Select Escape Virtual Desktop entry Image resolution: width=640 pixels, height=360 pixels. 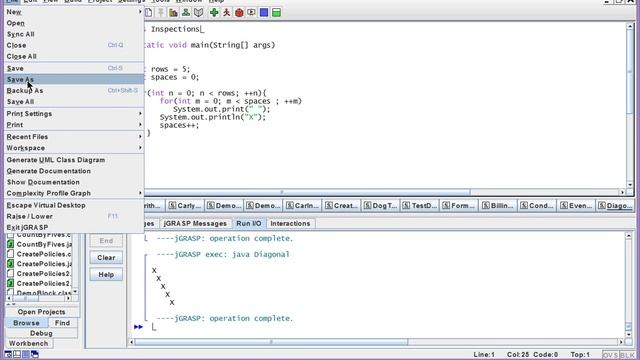[74, 205]
